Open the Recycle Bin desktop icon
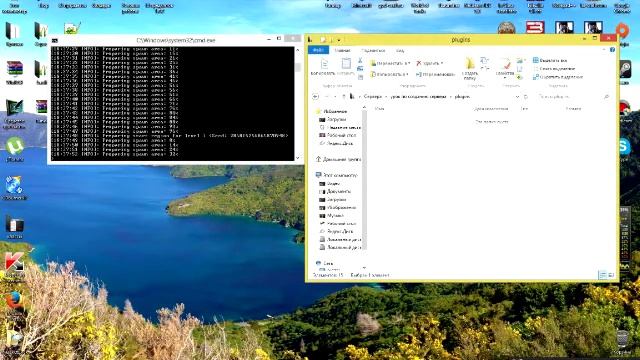The image size is (640, 360). [x=622, y=342]
